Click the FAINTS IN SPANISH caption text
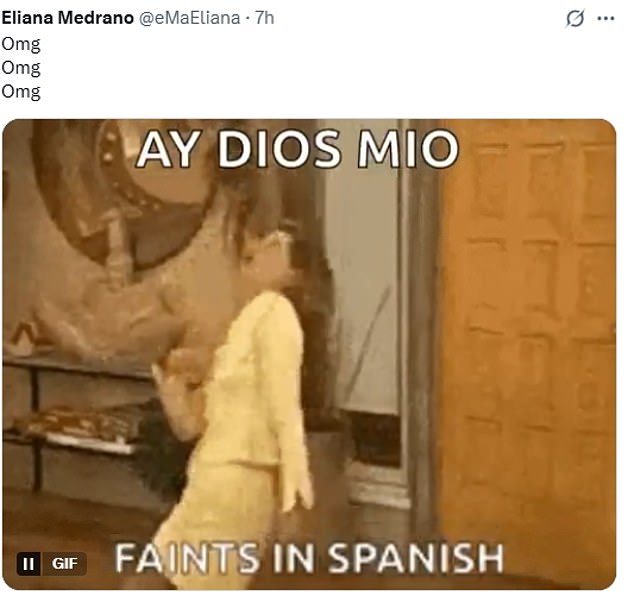This screenshot has height=596, width=634. (309, 558)
